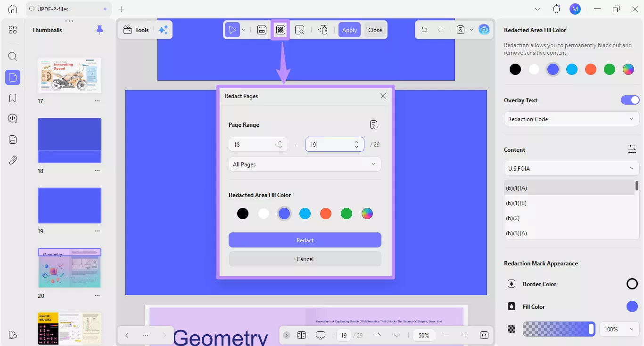Collapse the bottom toolbar with arrow button

(x=287, y=335)
